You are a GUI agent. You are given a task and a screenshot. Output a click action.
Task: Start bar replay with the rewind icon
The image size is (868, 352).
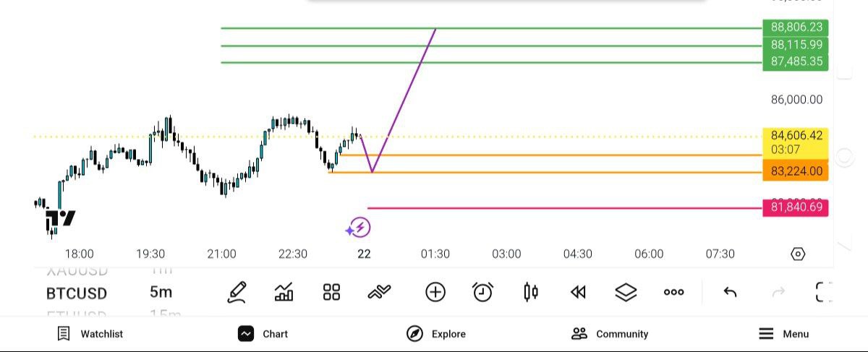pyautogui.click(x=578, y=292)
